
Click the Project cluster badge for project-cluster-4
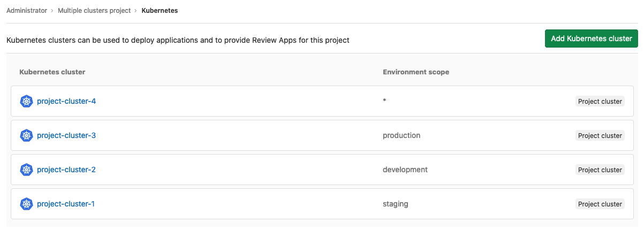tap(600, 102)
